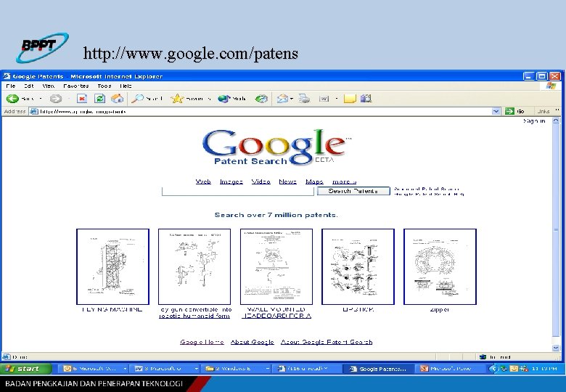Click the page scrollbar up arrow
Viewport: 566px width, 392px height.
point(557,121)
